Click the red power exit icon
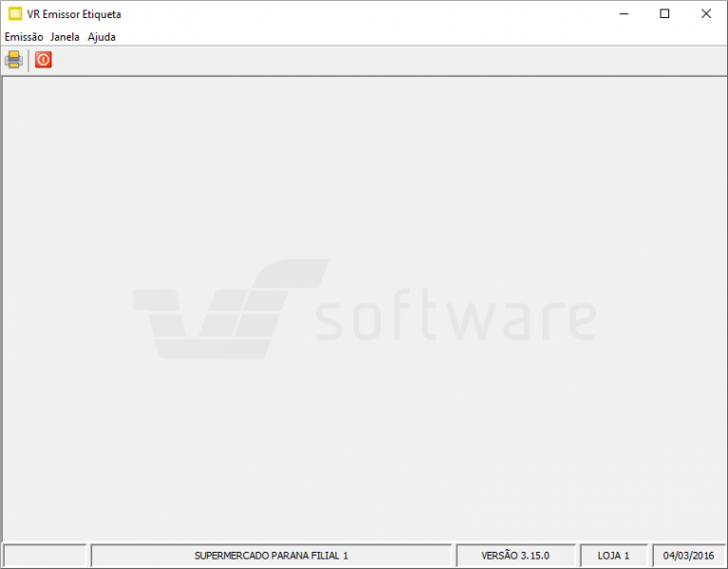The width and height of the screenshot is (728, 569). (43, 60)
